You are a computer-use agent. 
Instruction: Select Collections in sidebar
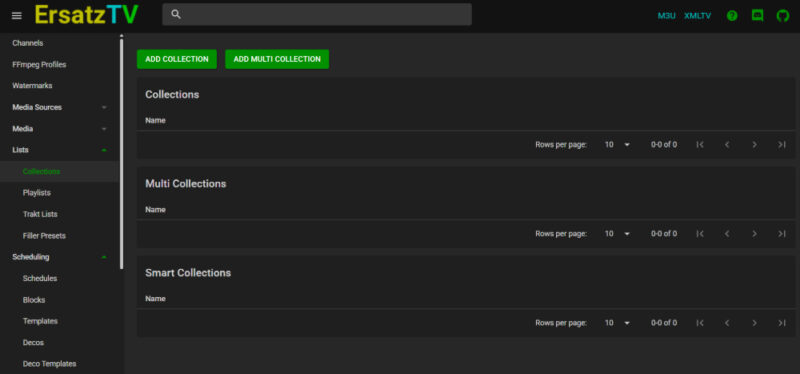pos(60,171)
